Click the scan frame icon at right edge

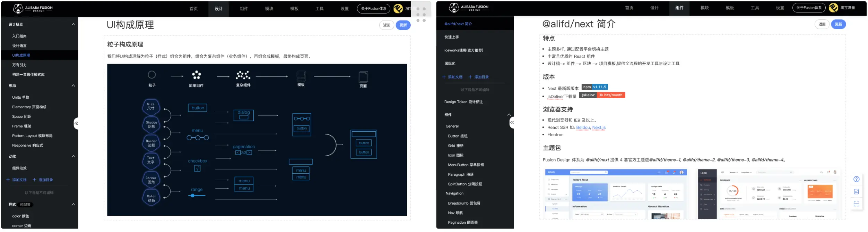pyautogui.click(x=856, y=204)
